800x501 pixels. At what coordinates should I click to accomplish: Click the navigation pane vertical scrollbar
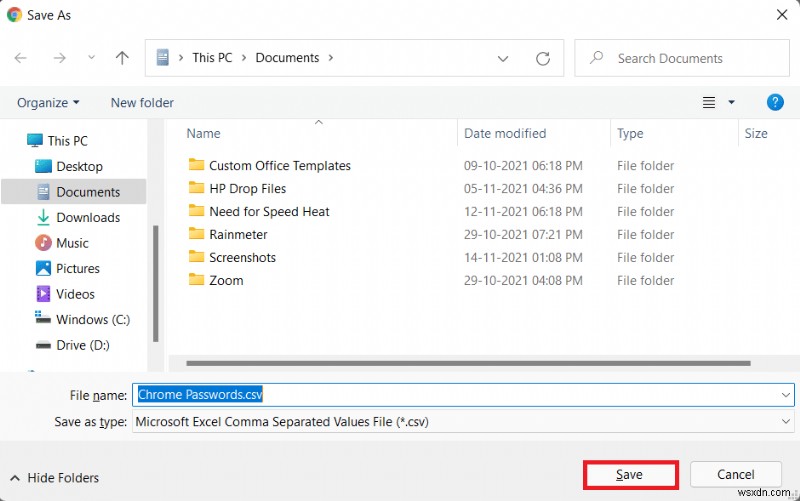(x=156, y=283)
